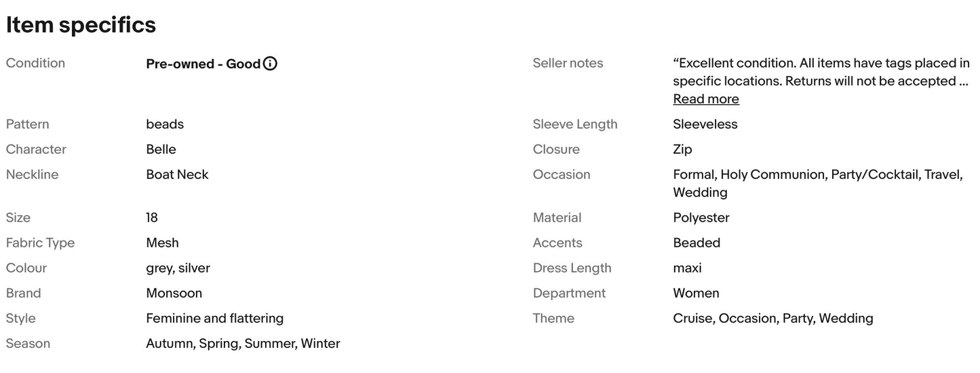Image resolution: width=980 pixels, height=373 pixels.
Task: Click the Boat Neck neckline value
Action: click(x=177, y=174)
